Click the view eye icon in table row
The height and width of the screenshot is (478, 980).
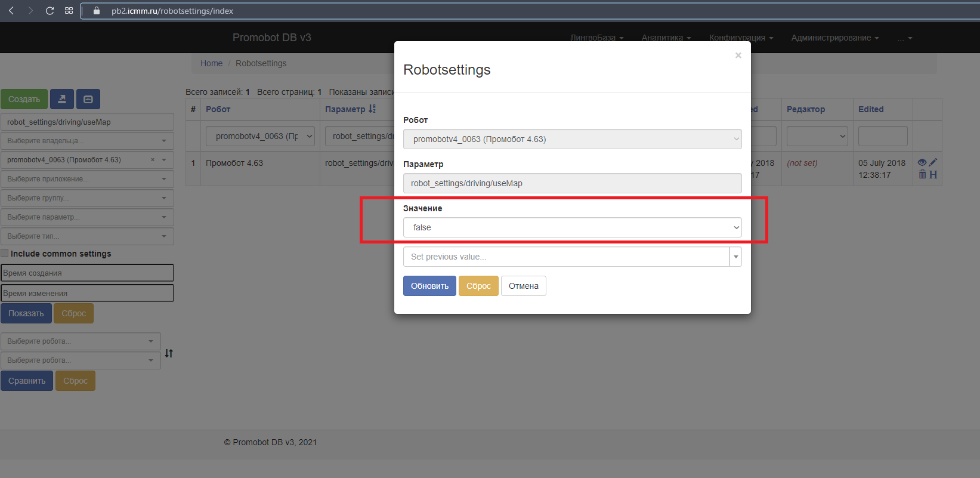point(922,162)
